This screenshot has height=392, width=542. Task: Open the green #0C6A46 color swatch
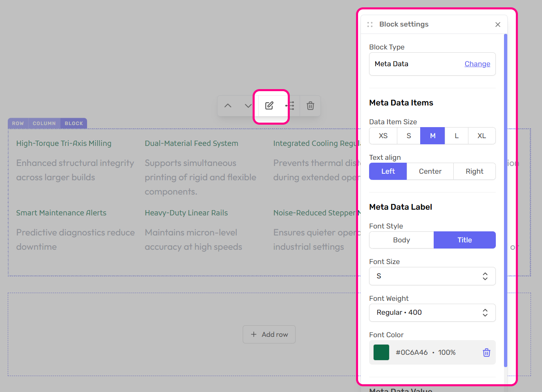click(x=381, y=352)
